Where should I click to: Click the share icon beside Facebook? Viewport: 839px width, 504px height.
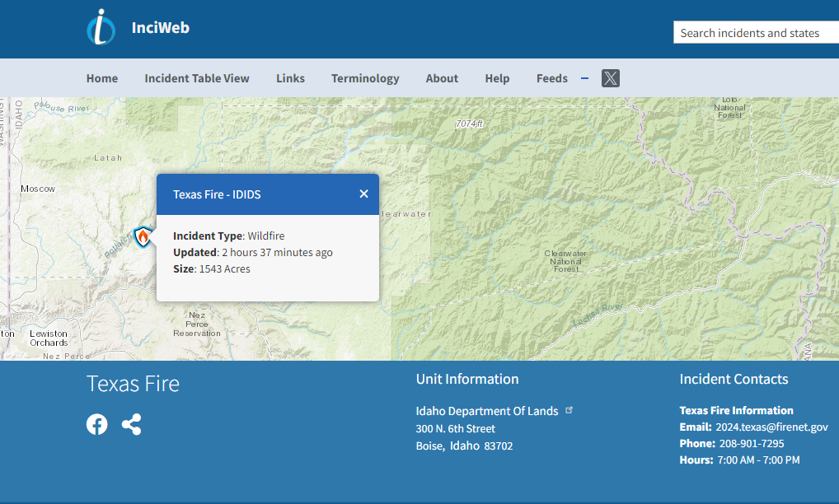131,424
